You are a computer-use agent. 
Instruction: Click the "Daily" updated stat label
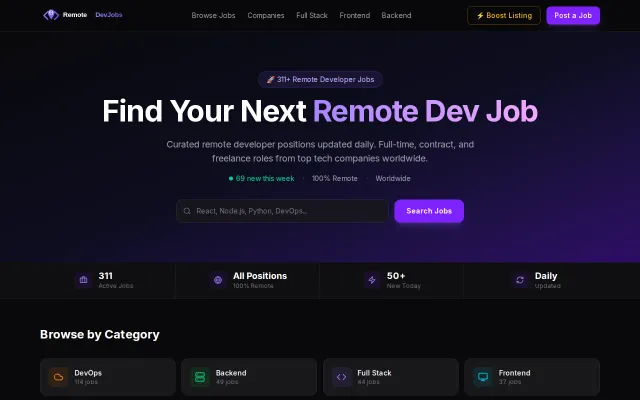pos(546,276)
